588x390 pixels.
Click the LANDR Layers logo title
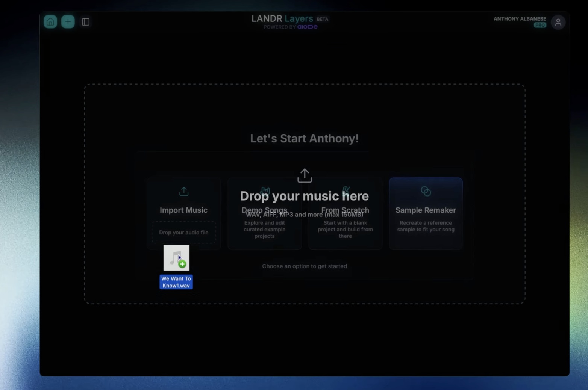click(282, 18)
